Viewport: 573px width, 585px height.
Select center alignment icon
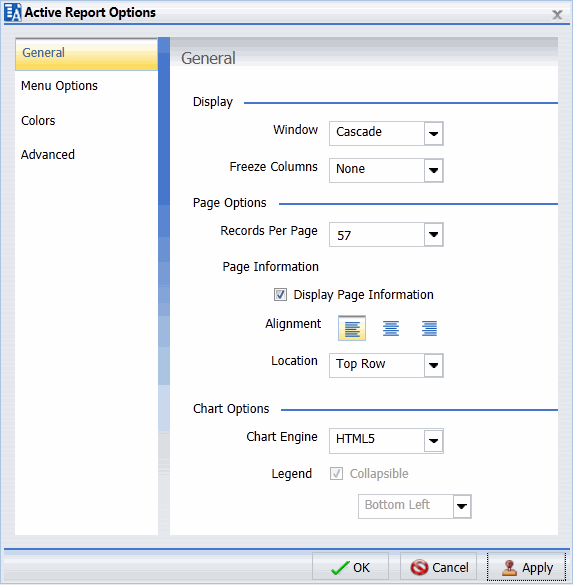click(x=391, y=328)
